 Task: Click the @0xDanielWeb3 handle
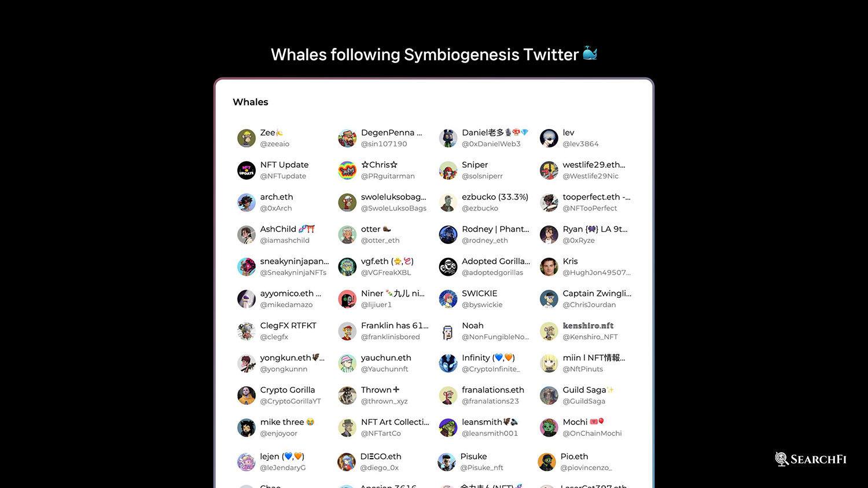click(491, 144)
